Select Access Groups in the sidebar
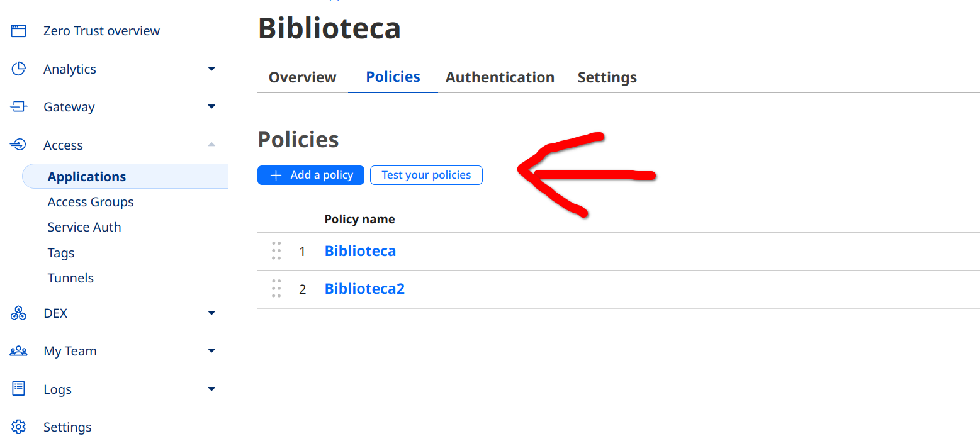The height and width of the screenshot is (441, 980). 91,202
